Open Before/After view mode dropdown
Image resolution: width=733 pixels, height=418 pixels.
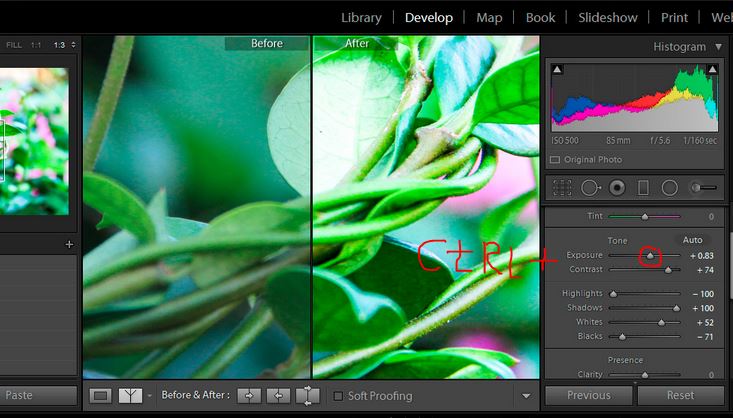tap(149, 396)
